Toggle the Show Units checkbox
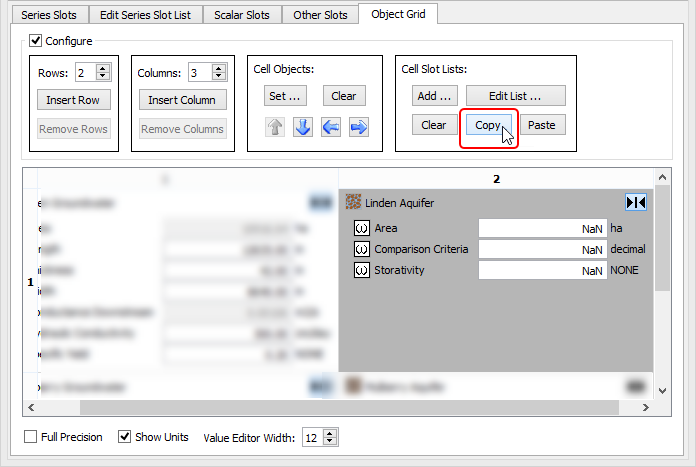This screenshot has height=467, width=696. tap(125, 437)
